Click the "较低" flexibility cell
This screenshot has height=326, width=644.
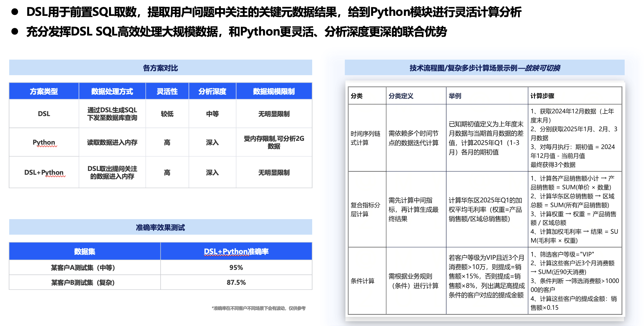167,114
